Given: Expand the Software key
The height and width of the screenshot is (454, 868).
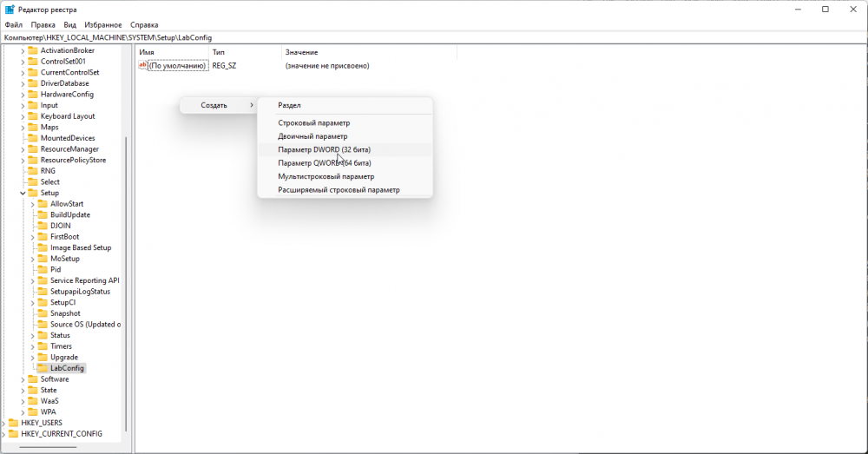Looking at the screenshot, I should [23, 379].
